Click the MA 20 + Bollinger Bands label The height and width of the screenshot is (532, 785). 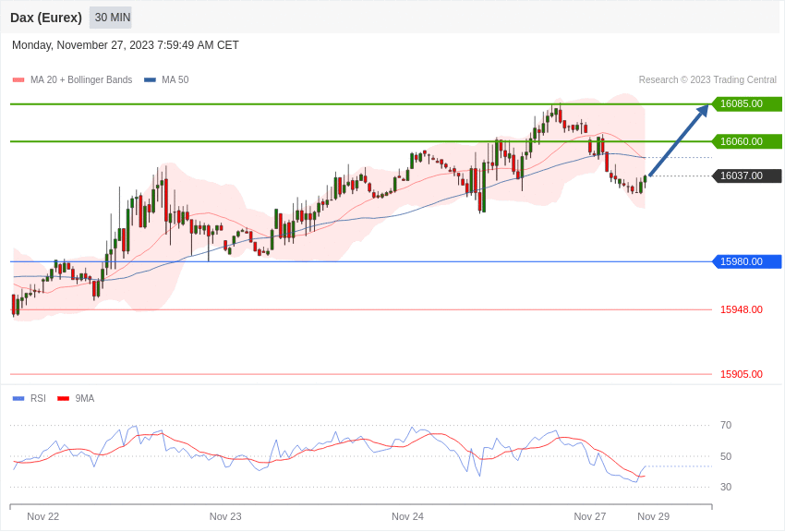[81, 79]
